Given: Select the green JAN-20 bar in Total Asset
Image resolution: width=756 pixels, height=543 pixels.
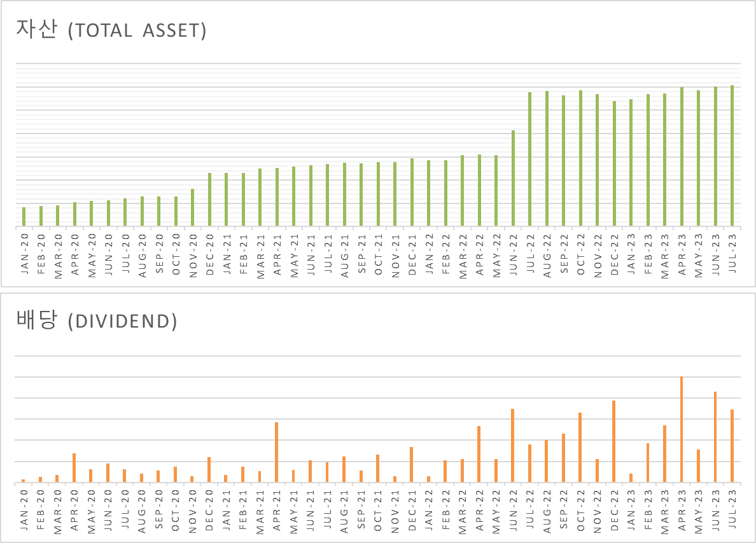Looking at the screenshot, I should coord(24,217).
